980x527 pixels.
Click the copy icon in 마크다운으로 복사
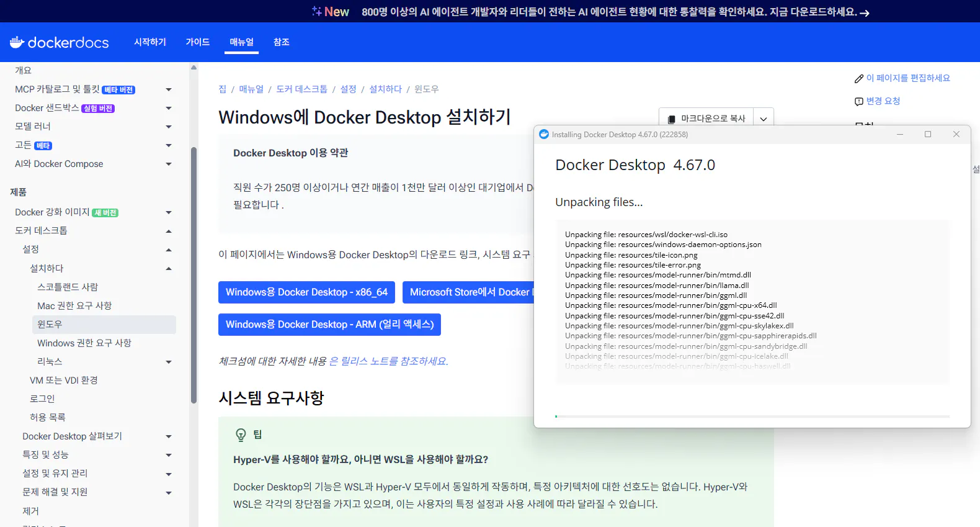(672, 119)
